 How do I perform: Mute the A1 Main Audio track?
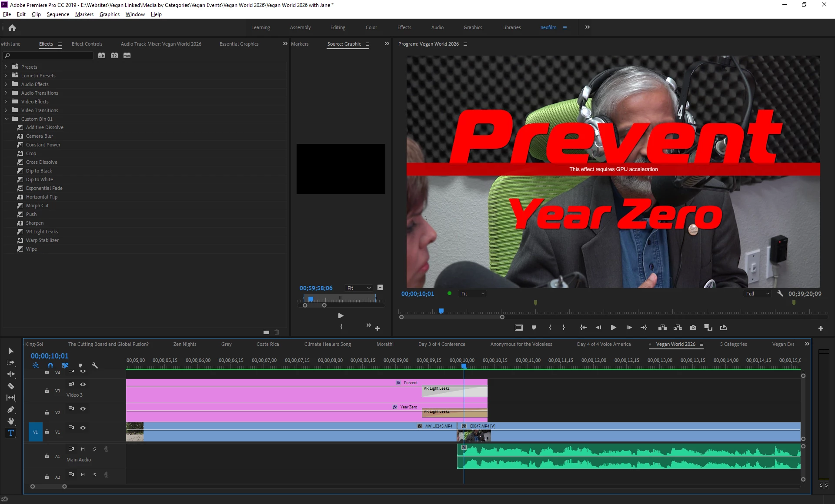coord(83,449)
